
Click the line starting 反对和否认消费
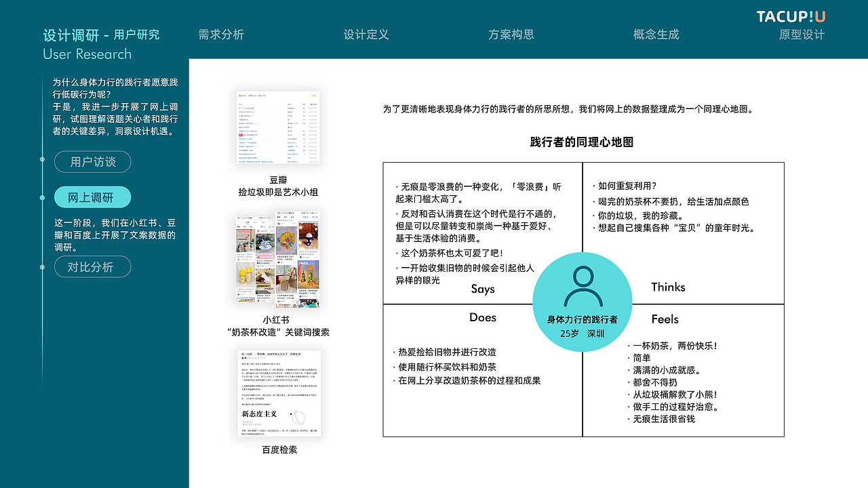coord(476,226)
